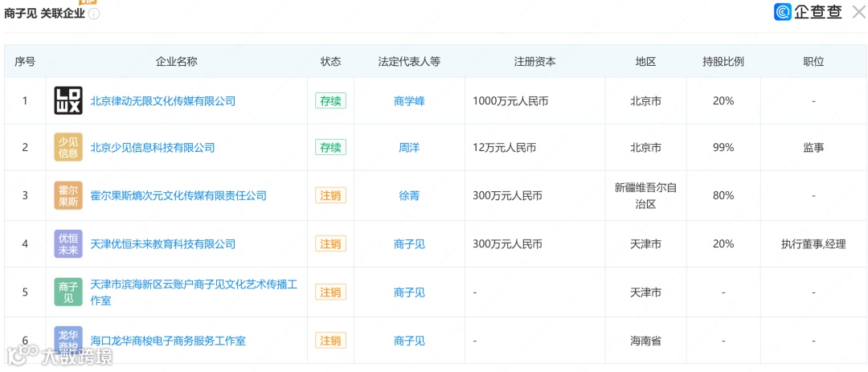Open 北京律动无限文化传媒有限公司 link
The image size is (868, 372).
(162, 100)
